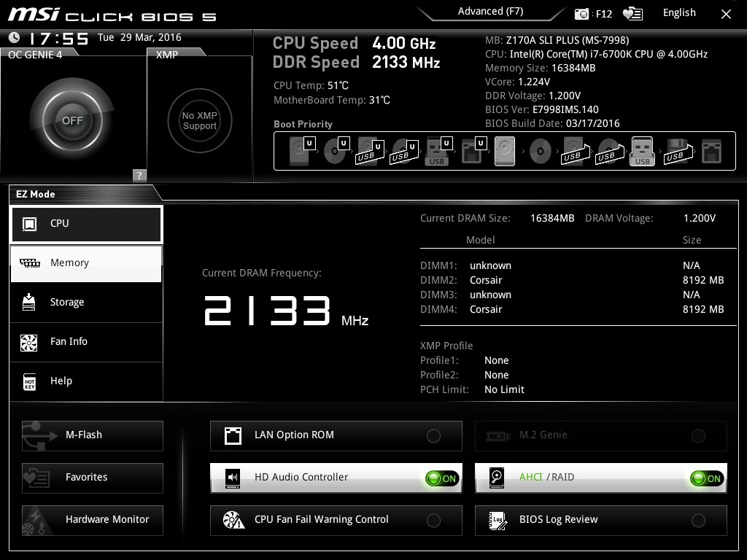Click the clock icon beside the time
Image resolution: width=747 pixels, height=560 pixels.
(x=15, y=37)
